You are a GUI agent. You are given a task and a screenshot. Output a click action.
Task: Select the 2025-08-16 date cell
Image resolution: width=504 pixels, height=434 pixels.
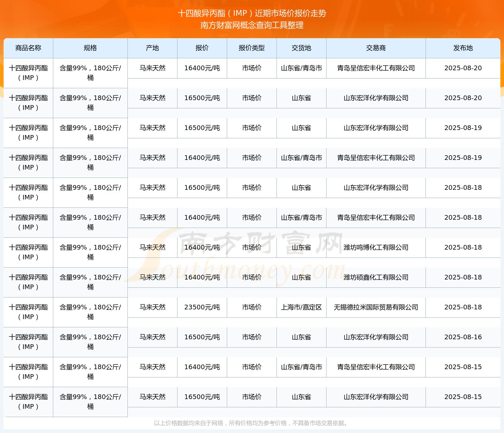[463, 337]
